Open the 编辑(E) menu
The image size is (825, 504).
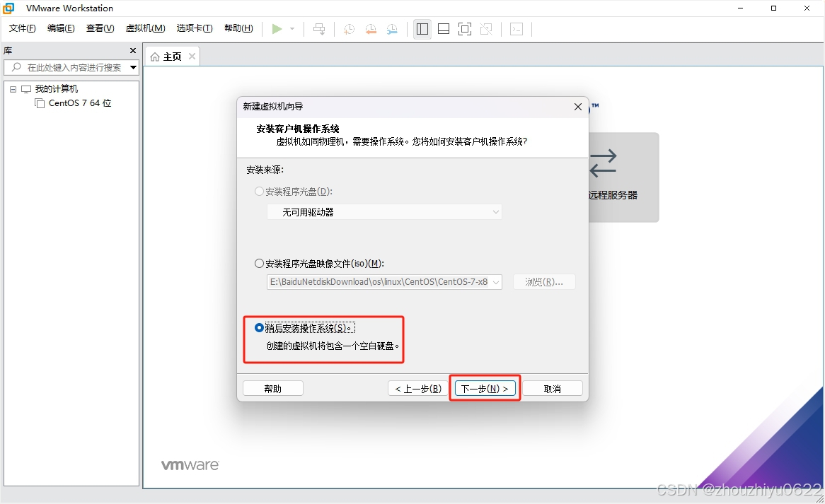click(x=61, y=28)
